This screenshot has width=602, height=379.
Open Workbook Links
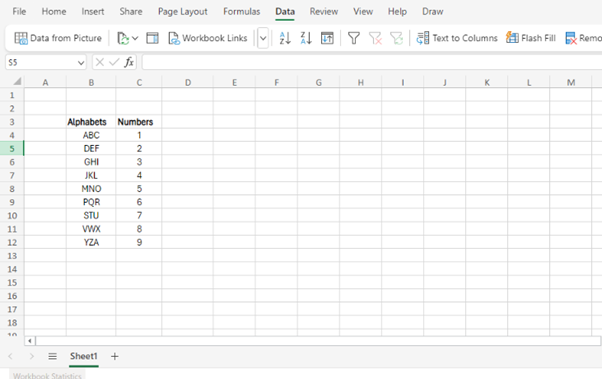pyautogui.click(x=208, y=38)
